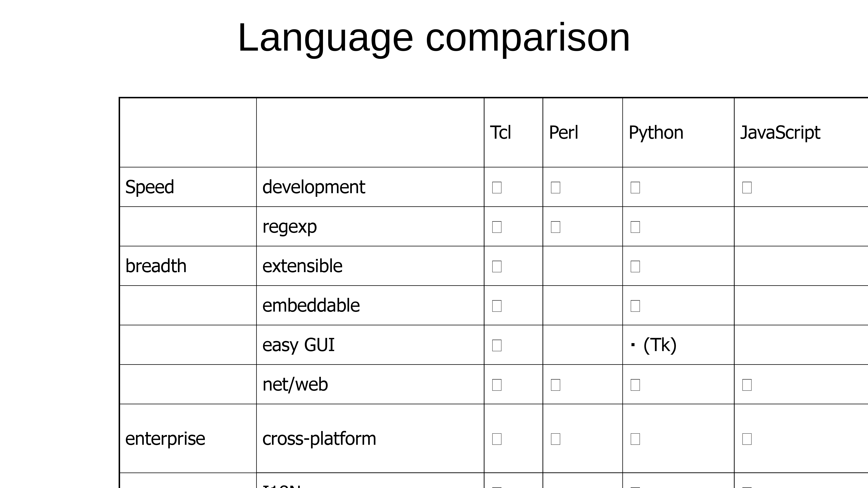Select the Tcl column header
The height and width of the screenshot is (488, 868).
point(500,132)
